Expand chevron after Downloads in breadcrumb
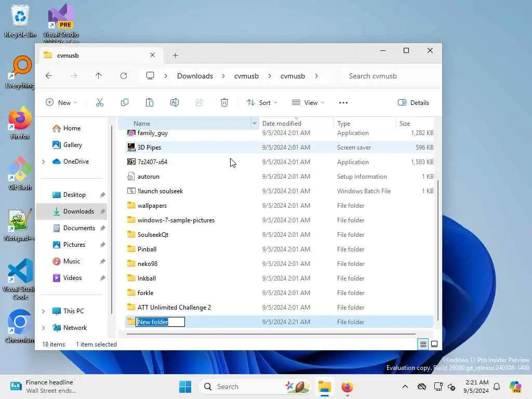 coord(223,76)
